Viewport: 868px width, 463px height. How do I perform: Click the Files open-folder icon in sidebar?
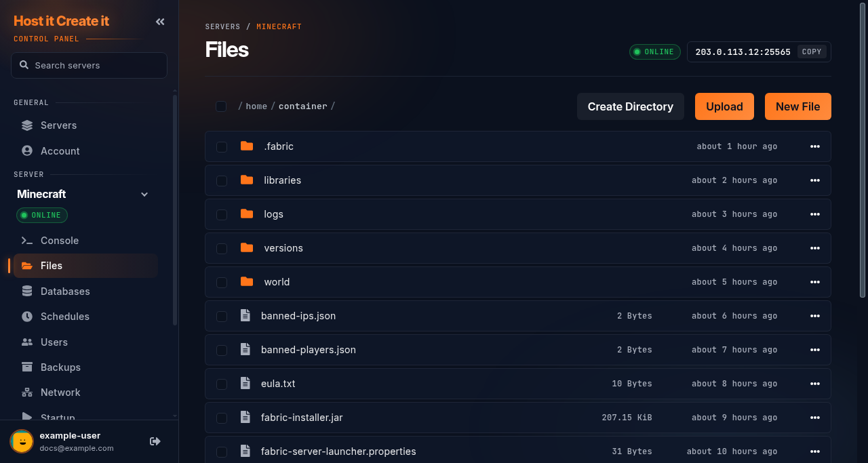[27, 266]
